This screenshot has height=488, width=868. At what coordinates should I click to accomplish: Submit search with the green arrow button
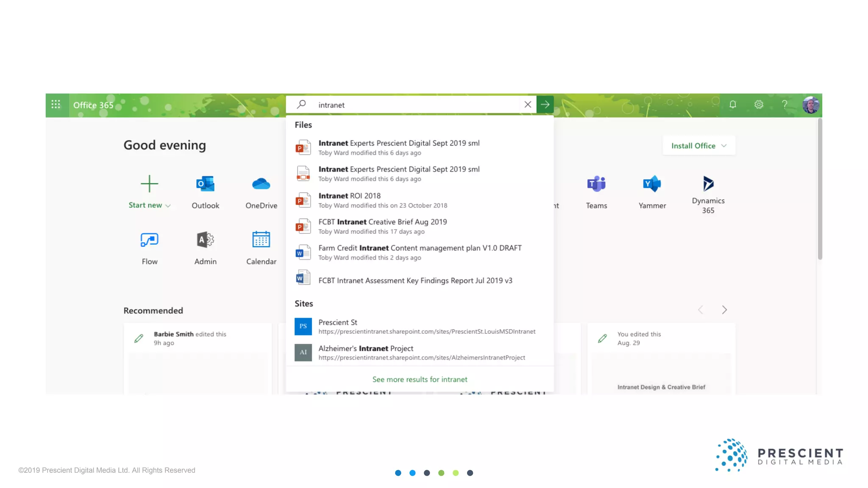(545, 105)
